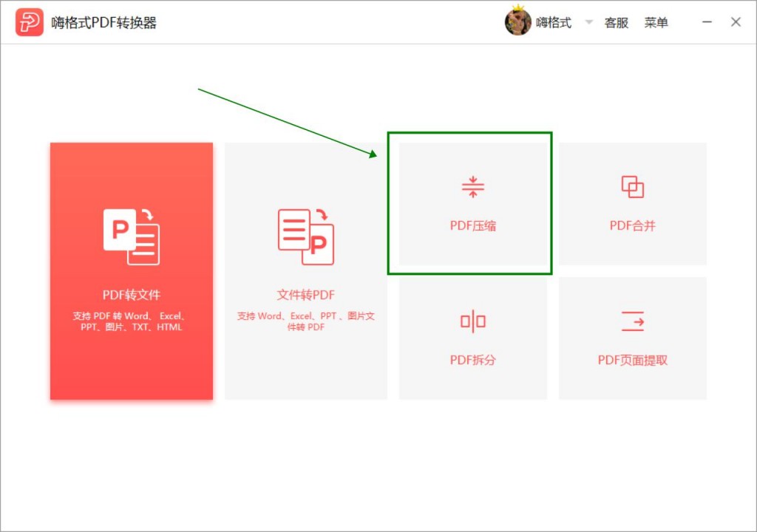This screenshot has width=757, height=532.
Task: Click the PDF转文件 title text
Action: (132, 295)
